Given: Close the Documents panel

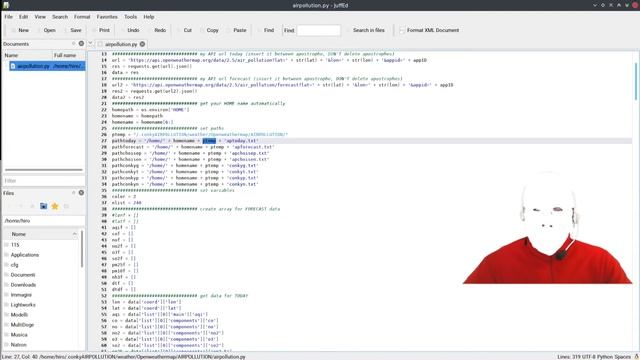Looking at the screenshot, I should 81,44.
